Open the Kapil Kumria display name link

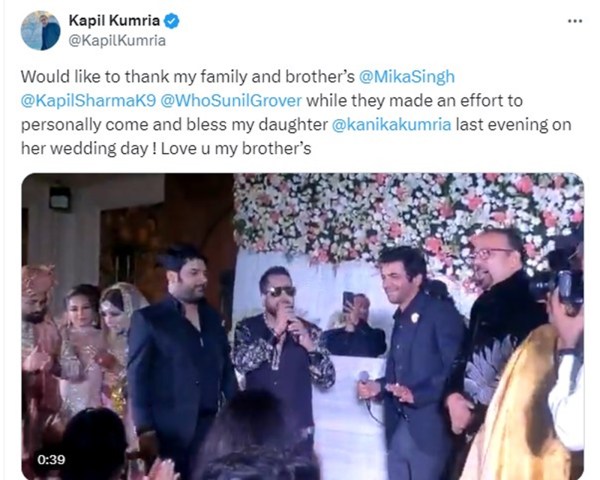click(x=114, y=20)
